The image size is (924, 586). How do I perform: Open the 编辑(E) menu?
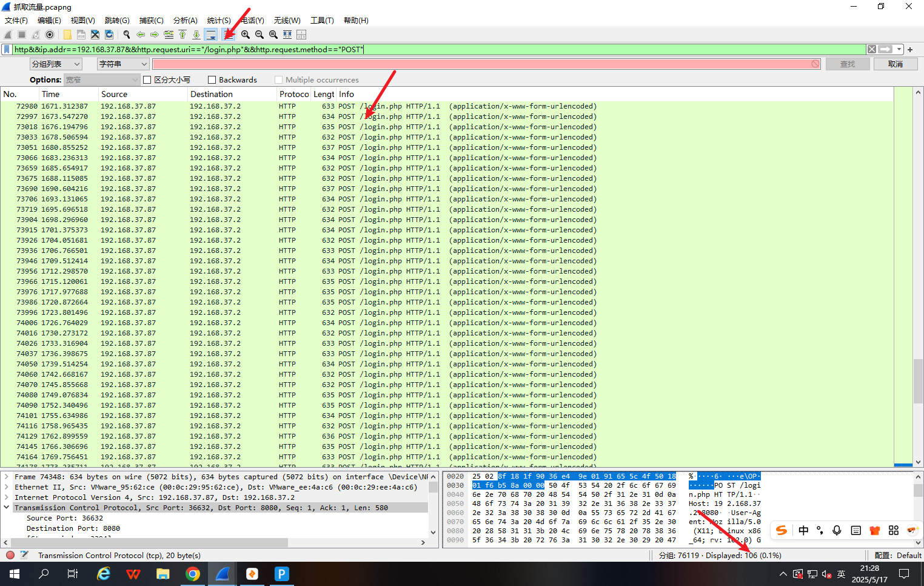pyautogui.click(x=49, y=20)
